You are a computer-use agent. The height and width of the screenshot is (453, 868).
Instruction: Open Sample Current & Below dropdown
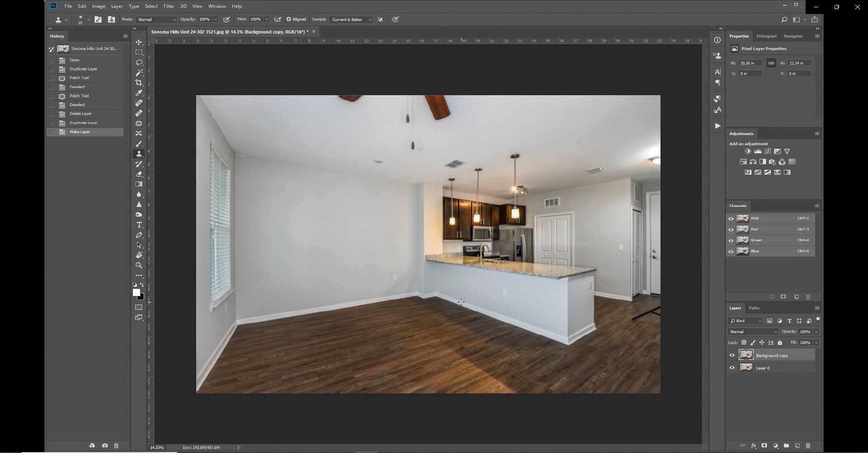coord(351,19)
